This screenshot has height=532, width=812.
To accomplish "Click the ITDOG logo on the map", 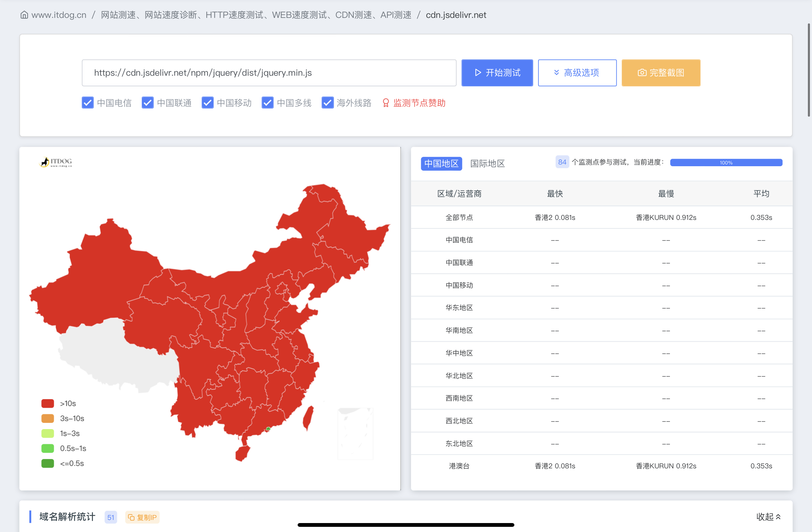I will click(56, 162).
